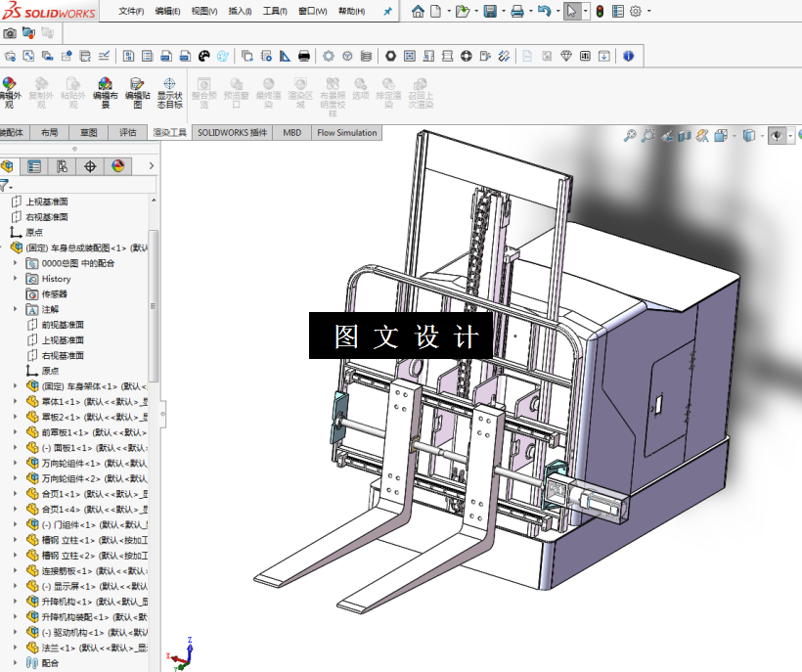Open the PropertyManager tab in left panel
This screenshot has width=802, height=672.
pos(34,166)
